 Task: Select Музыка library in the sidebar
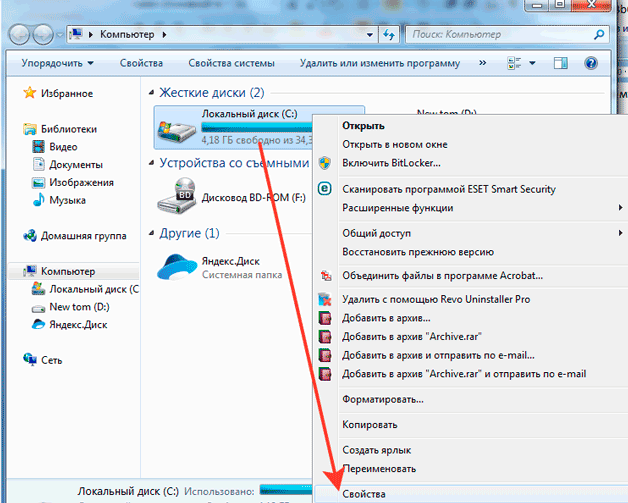[67, 200]
